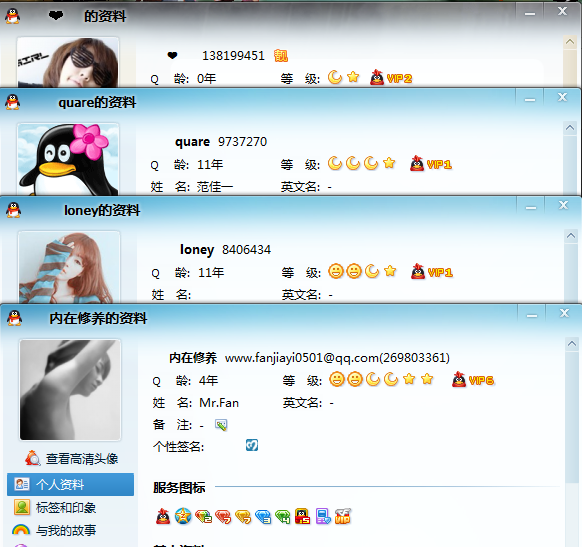Image resolution: width=582 pixels, height=547 pixels.
Task: Click the 内在修养 avatar photo
Action: point(70,390)
